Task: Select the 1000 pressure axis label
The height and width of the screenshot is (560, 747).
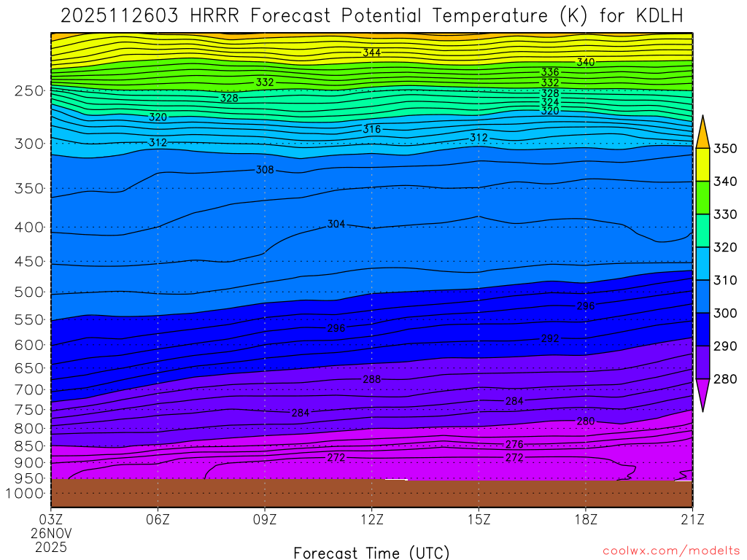Action: tap(26, 494)
